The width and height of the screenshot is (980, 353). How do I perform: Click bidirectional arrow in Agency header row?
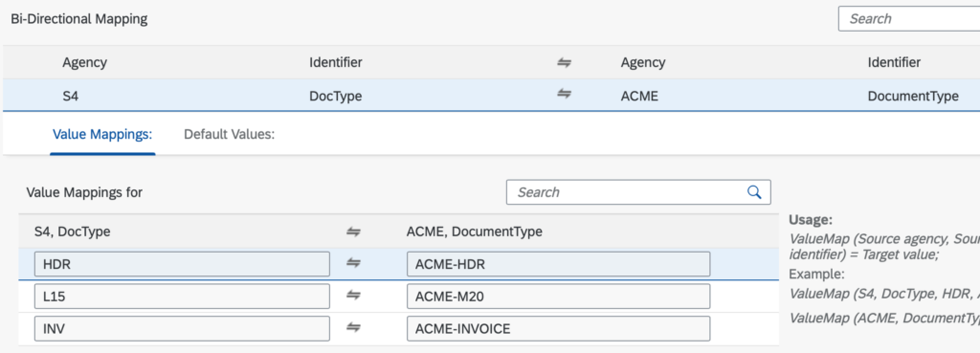[x=565, y=62]
